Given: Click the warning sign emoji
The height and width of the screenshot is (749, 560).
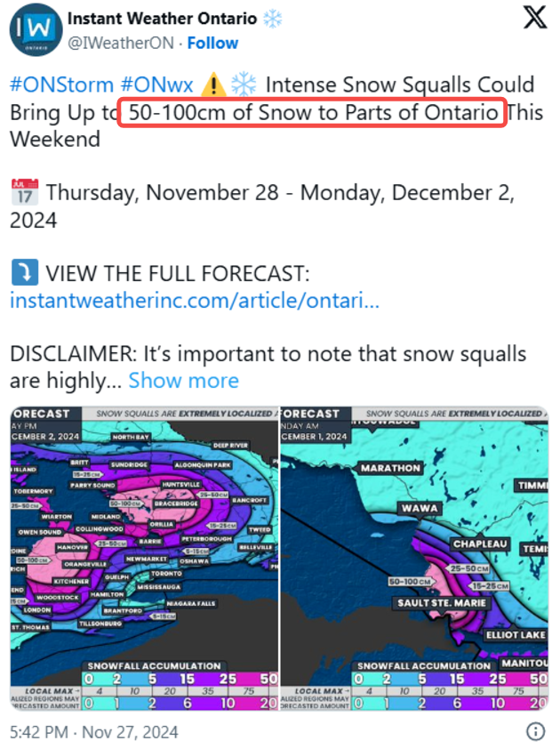Looking at the screenshot, I should tap(213, 85).
